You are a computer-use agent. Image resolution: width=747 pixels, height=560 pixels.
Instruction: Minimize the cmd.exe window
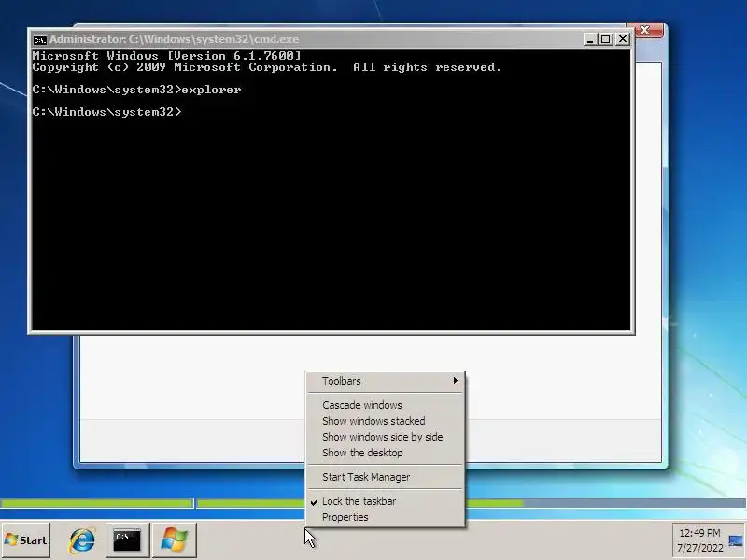click(x=590, y=39)
